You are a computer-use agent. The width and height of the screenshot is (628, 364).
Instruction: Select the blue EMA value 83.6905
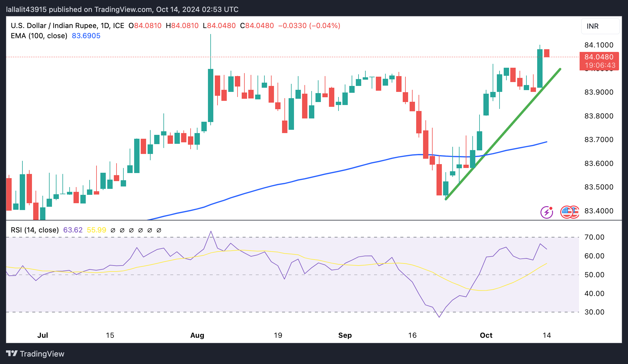coord(86,36)
